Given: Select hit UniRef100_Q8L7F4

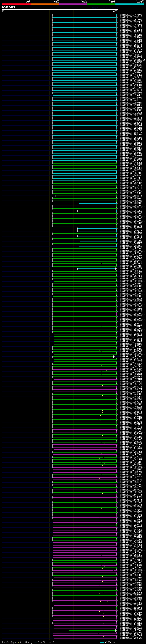Looking at the screenshot, I should (131, 30).
